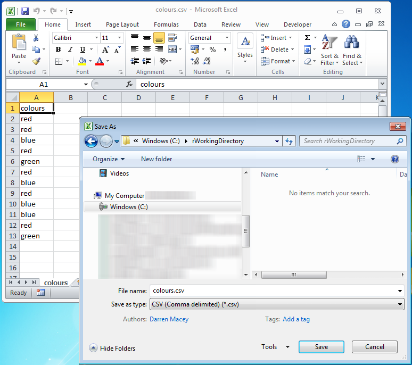Click the Orientation text angle icon
This screenshot has width=412, height=365.
click(164, 61)
